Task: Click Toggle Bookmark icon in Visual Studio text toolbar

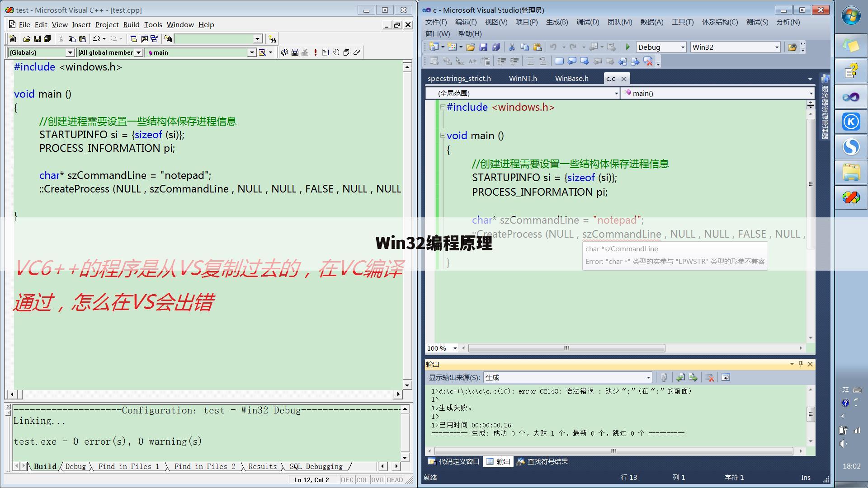Action: click(559, 61)
